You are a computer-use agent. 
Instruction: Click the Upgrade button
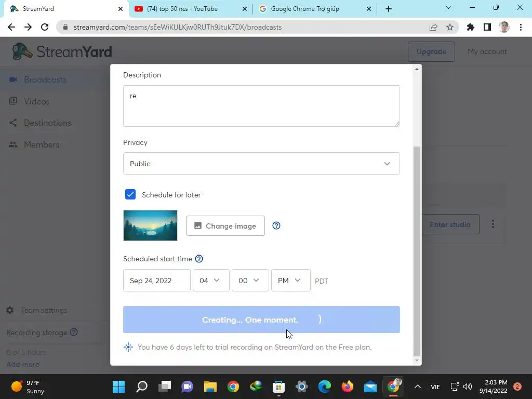(x=431, y=51)
